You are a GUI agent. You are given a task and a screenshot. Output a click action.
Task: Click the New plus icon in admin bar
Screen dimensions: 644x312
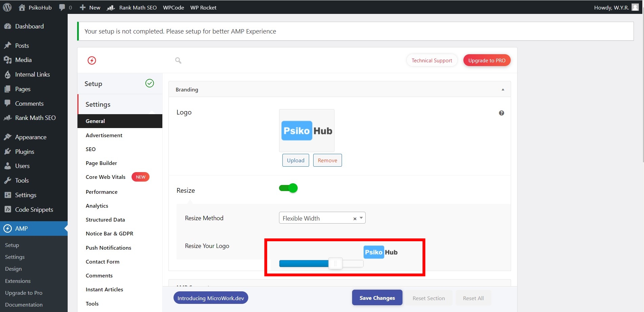click(x=83, y=7)
